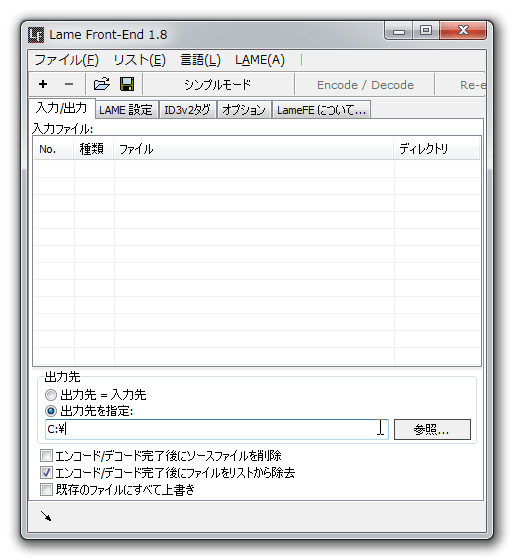Sort by the ファイル column header

254,149
